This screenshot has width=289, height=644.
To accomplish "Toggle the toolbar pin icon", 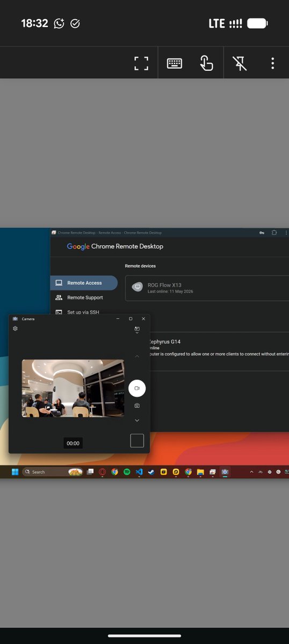I will (x=240, y=63).
